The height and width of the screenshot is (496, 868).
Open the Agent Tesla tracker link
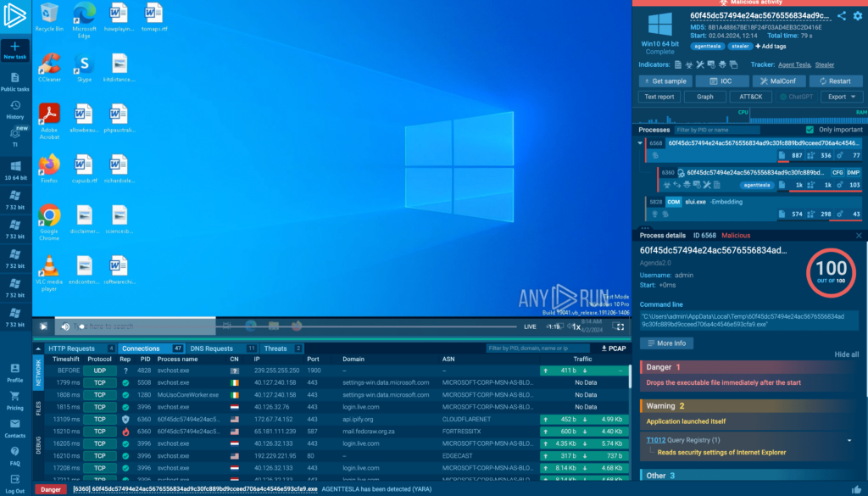tap(795, 64)
